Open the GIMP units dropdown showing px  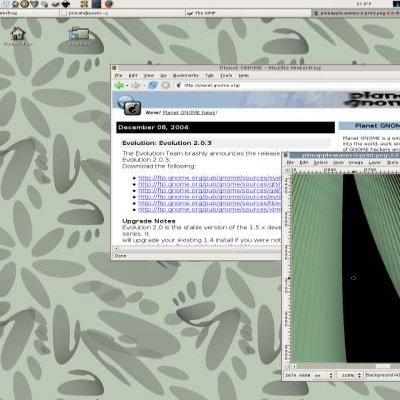pos(324,375)
